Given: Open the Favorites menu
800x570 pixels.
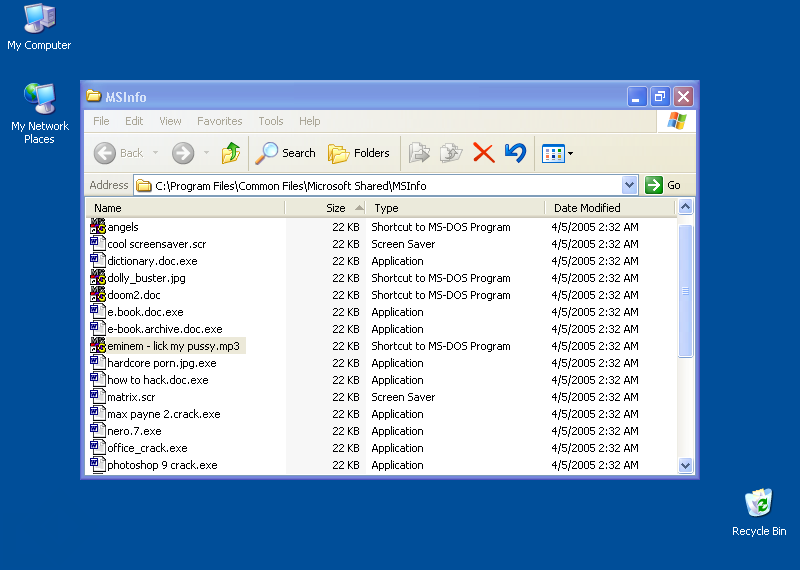Looking at the screenshot, I should tap(219, 121).
